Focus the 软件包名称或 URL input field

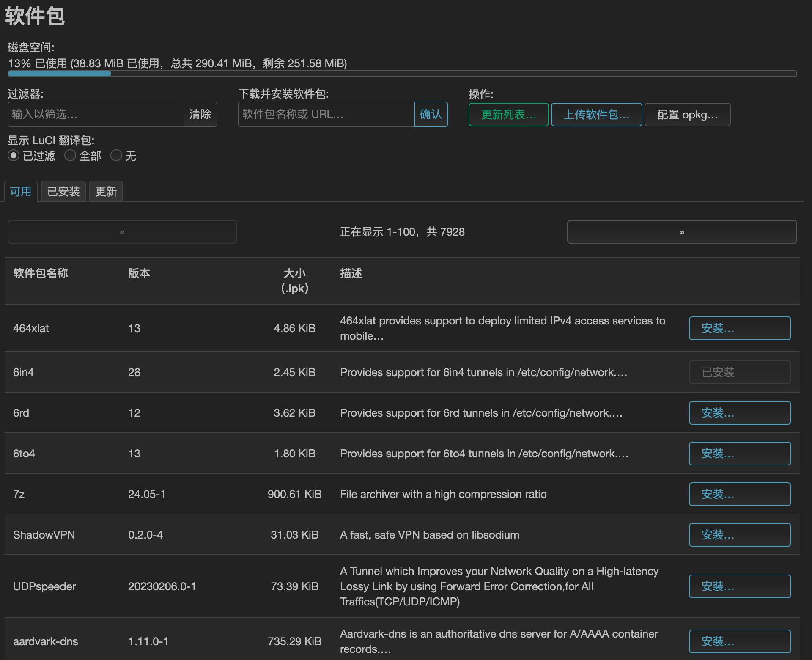pos(326,114)
